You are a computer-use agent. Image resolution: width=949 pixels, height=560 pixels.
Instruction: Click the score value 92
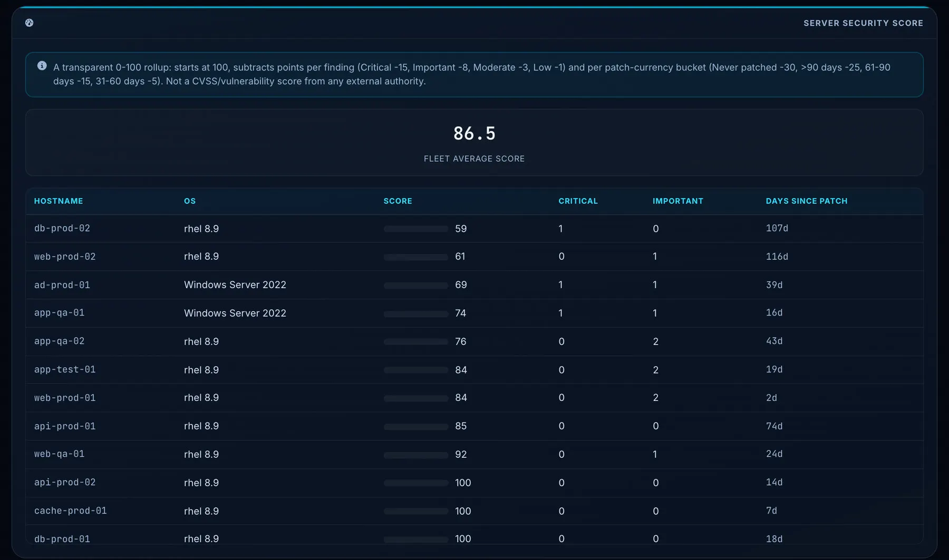click(461, 454)
